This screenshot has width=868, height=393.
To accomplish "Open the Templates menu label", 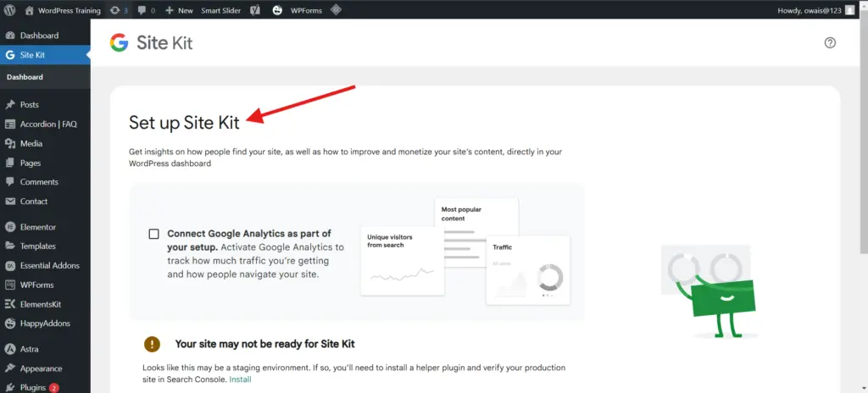I will click(x=37, y=246).
